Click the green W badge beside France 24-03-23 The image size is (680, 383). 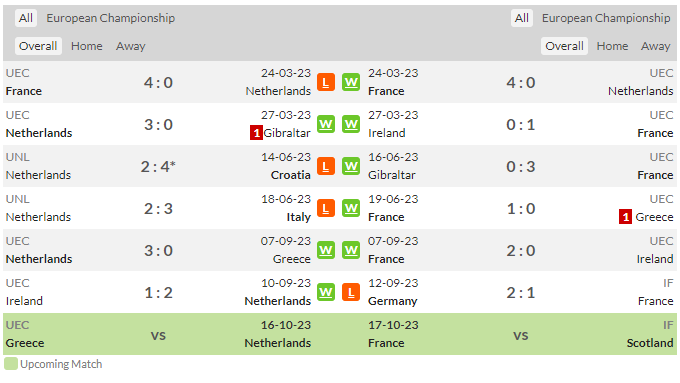click(351, 82)
